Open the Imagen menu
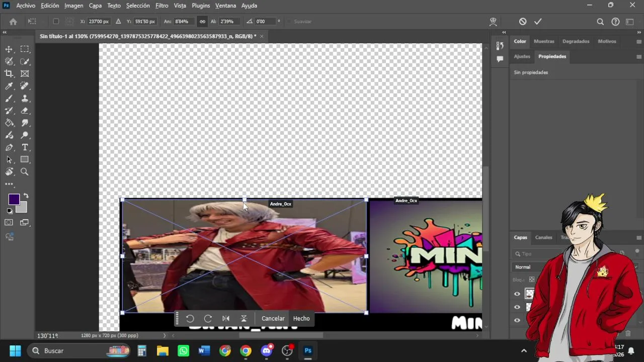Viewport: 644px width, 362px height. (x=74, y=6)
